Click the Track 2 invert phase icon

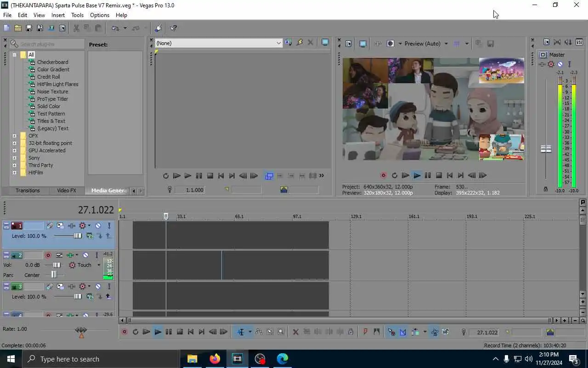[59, 255]
